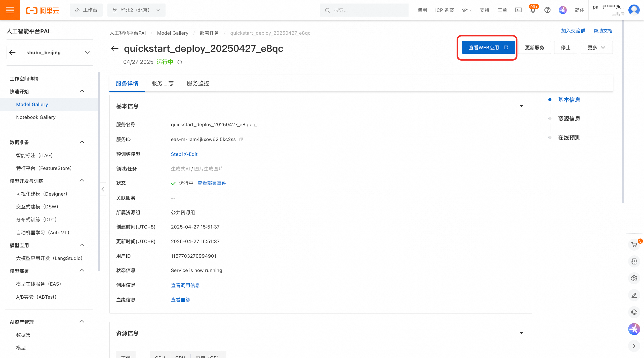Click the user avatar in top right
The height and width of the screenshot is (358, 644).
(634, 10)
